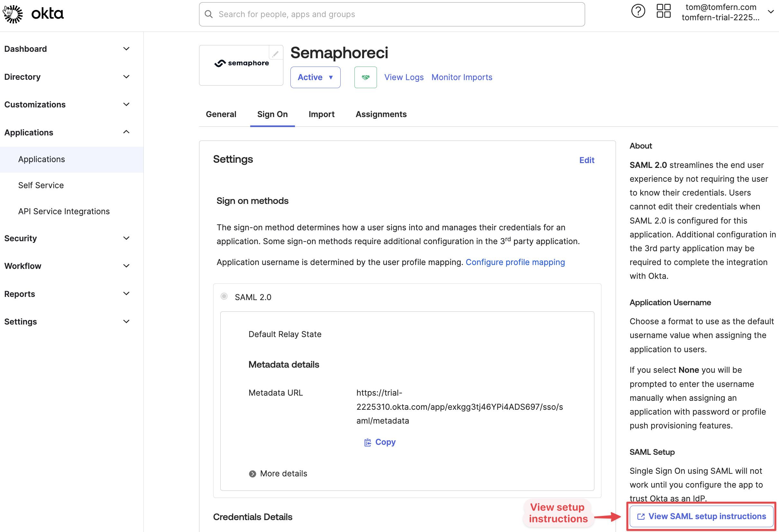Click the Semaphore logo image
This screenshot has height=532, width=779.
pyautogui.click(x=241, y=63)
